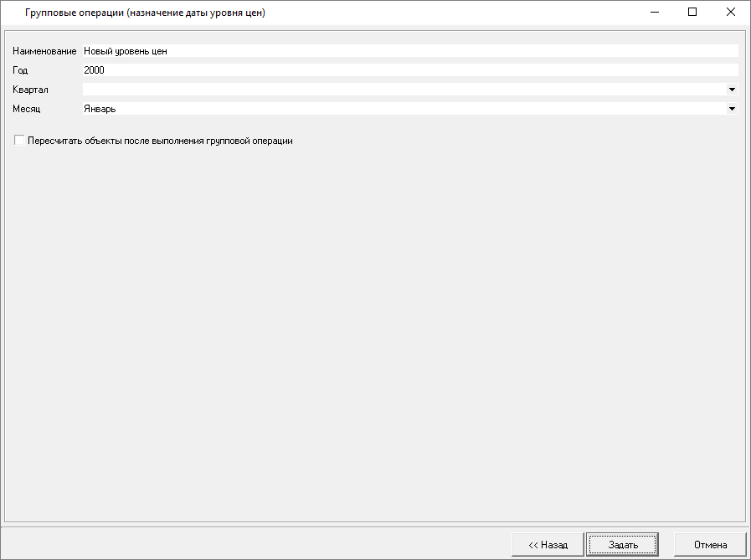
Task: Maximize the Групповые операции window
Action: click(x=692, y=13)
